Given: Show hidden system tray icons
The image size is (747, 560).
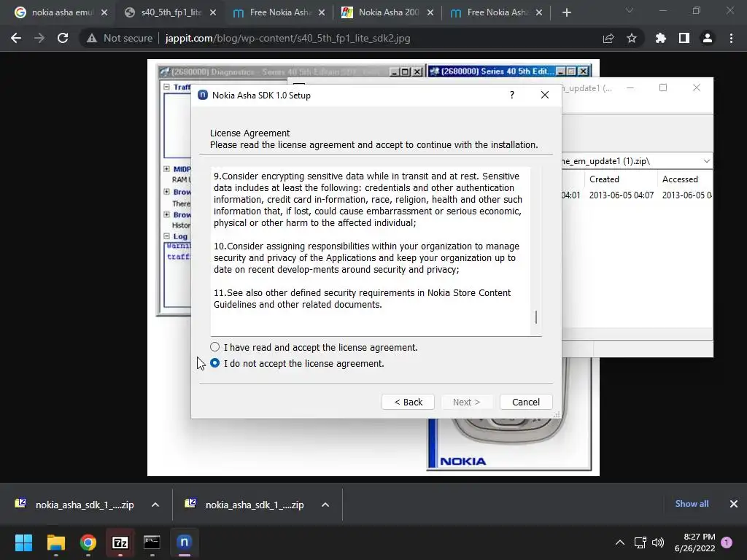Looking at the screenshot, I should (x=620, y=542).
